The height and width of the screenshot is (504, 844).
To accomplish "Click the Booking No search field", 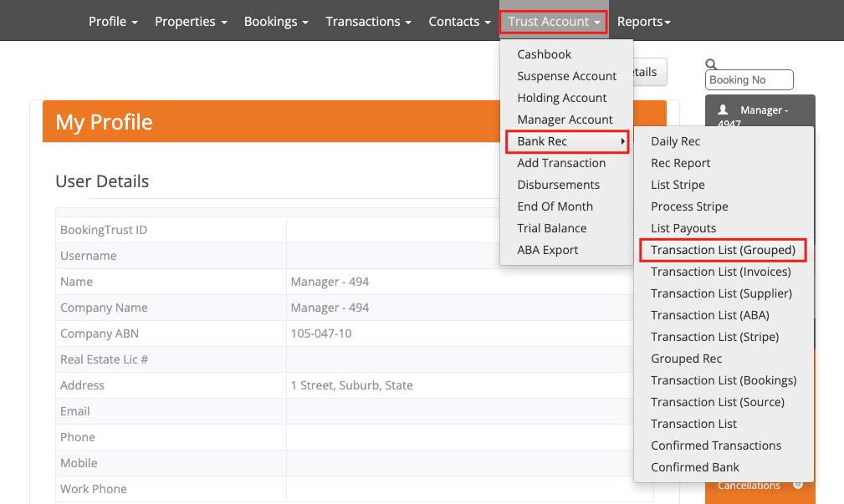I will coord(749,79).
